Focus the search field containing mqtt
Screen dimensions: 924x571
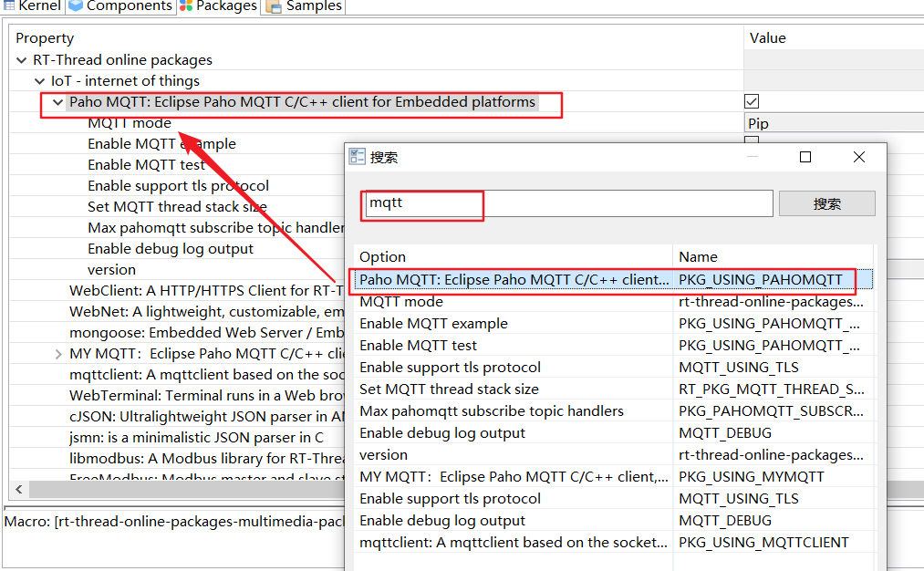click(568, 203)
